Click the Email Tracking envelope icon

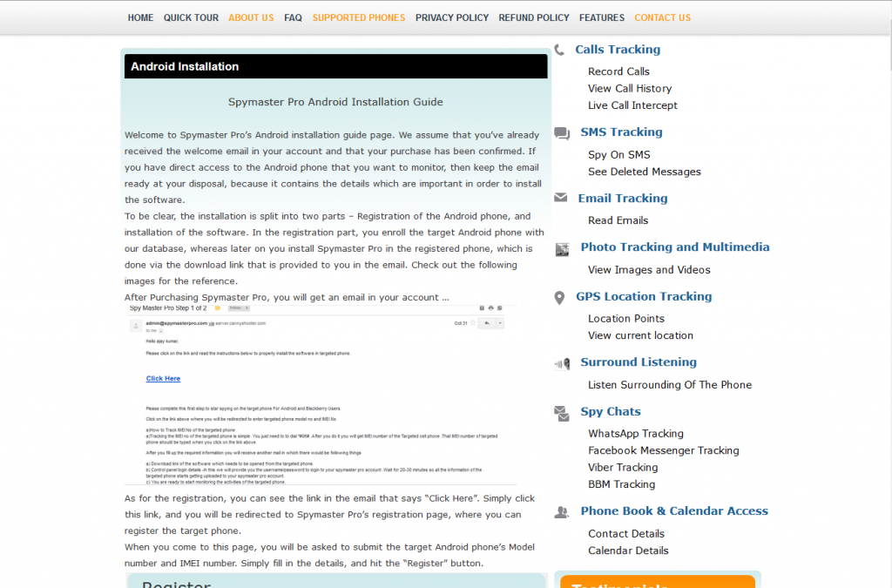pyautogui.click(x=561, y=198)
